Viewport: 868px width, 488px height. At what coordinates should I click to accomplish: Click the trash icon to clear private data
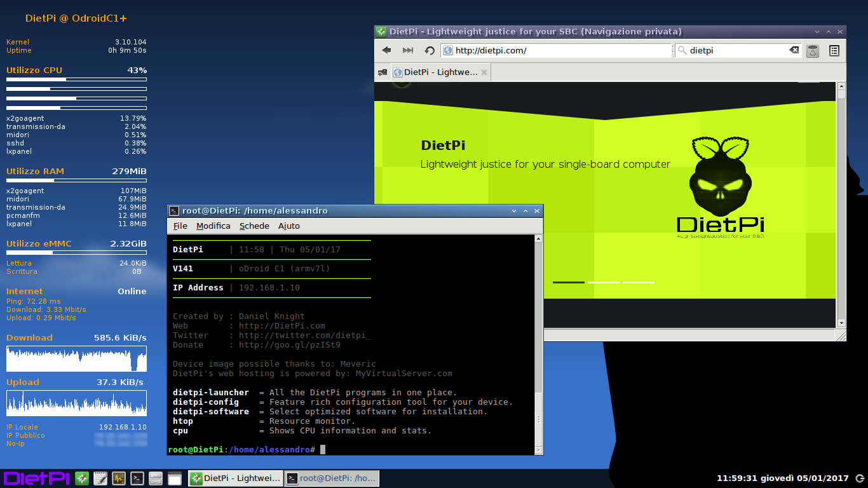click(812, 51)
